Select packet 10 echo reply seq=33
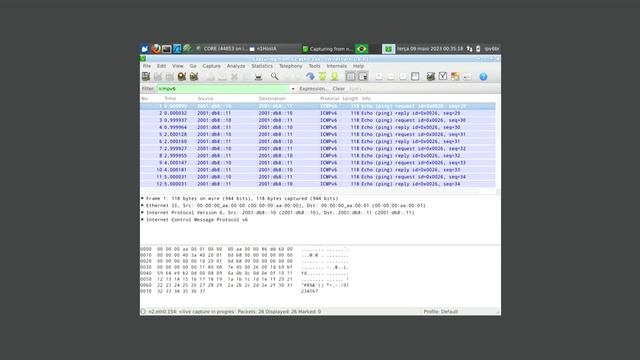640x360 pixels. tap(318, 170)
